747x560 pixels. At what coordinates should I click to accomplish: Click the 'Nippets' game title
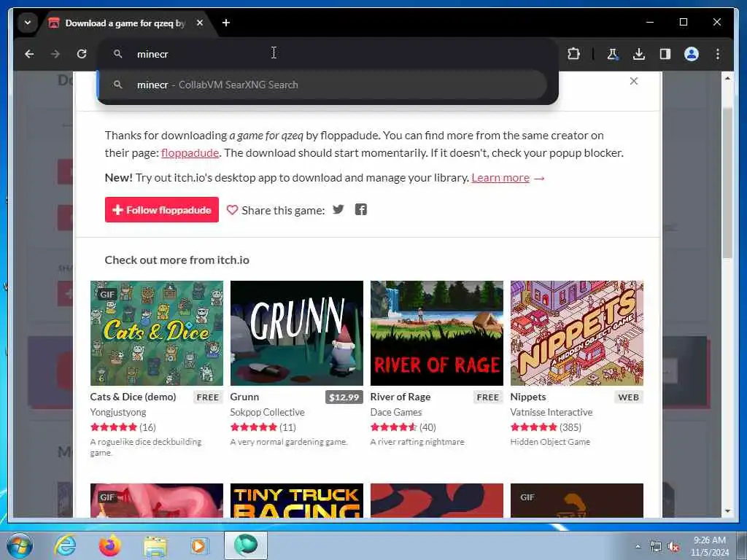tap(528, 397)
